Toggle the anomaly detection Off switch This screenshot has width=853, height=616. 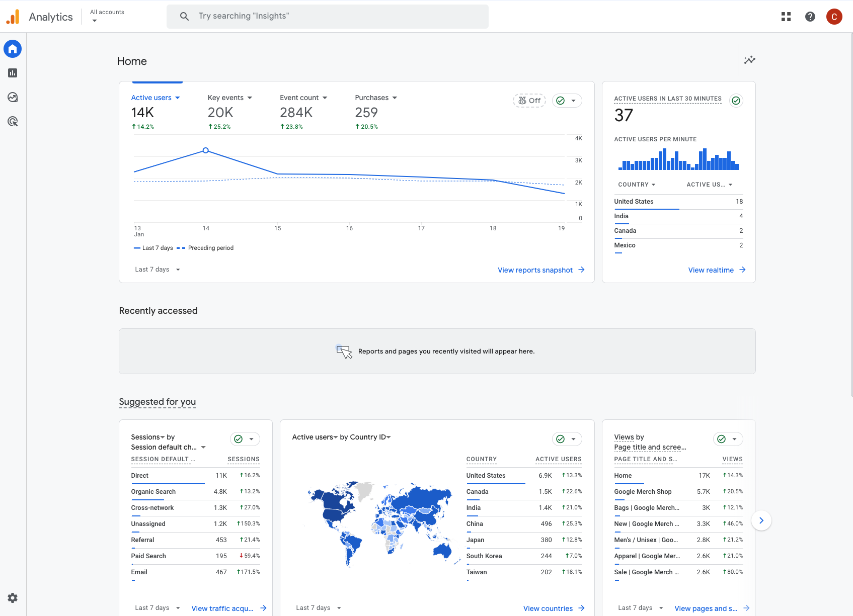coord(529,101)
